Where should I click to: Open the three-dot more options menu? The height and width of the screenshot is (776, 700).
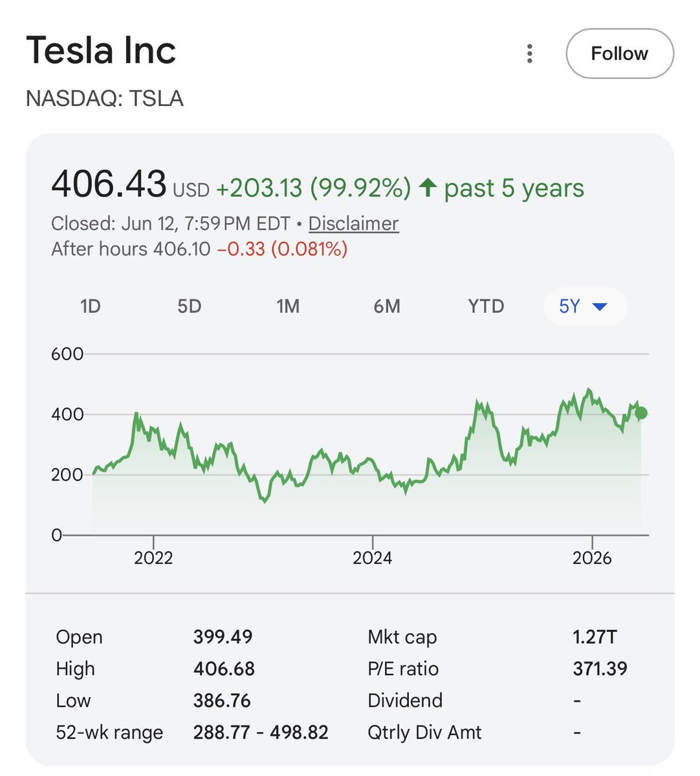pyautogui.click(x=529, y=54)
